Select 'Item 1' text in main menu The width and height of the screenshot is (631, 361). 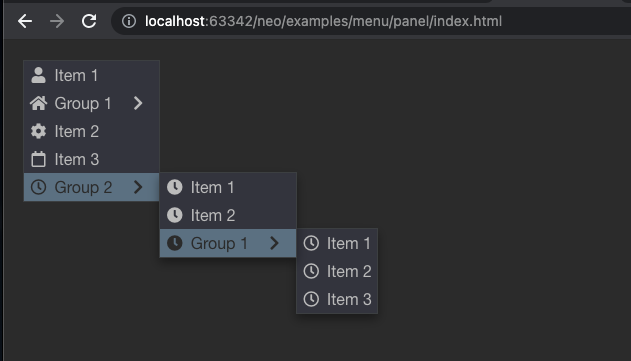coord(76,76)
